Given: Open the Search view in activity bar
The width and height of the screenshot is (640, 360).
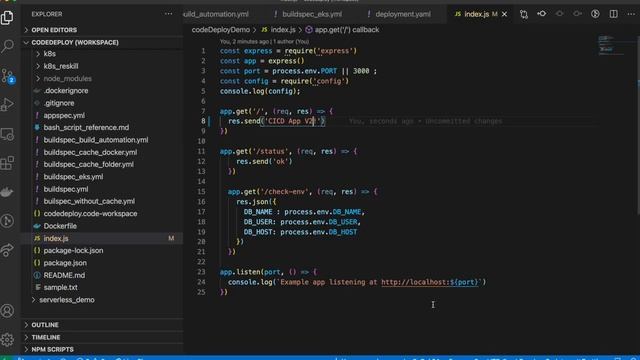Looking at the screenshot, I should (7, 46).
